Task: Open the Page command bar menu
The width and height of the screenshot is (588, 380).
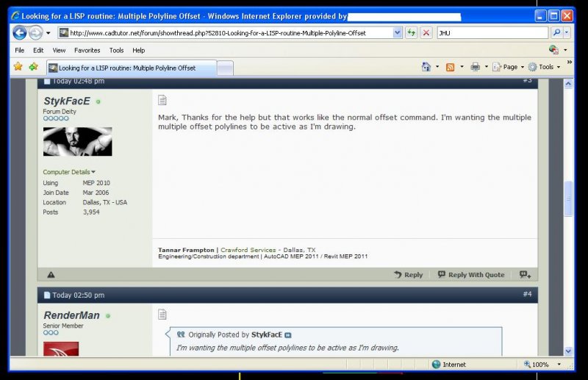Action: (x=508, y=67)
